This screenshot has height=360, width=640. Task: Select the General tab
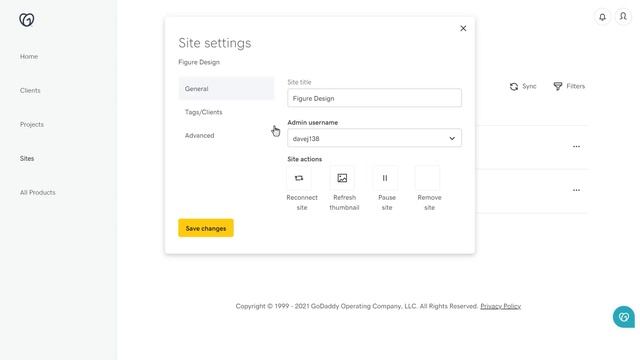[226, 89]
